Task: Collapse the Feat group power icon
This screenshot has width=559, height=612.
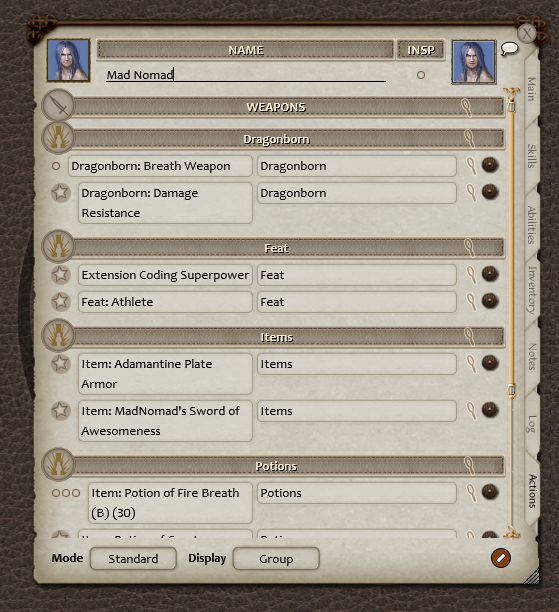Action: [x=58, y=246]
